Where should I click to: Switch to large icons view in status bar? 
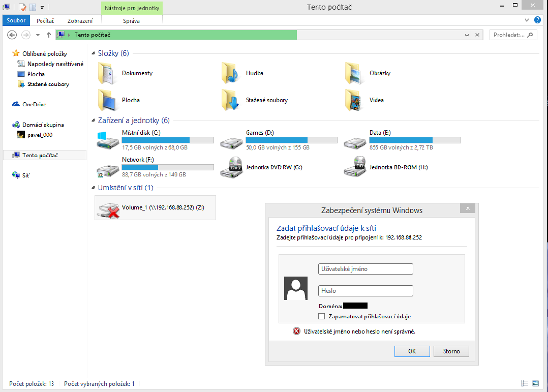click(535, 383)
